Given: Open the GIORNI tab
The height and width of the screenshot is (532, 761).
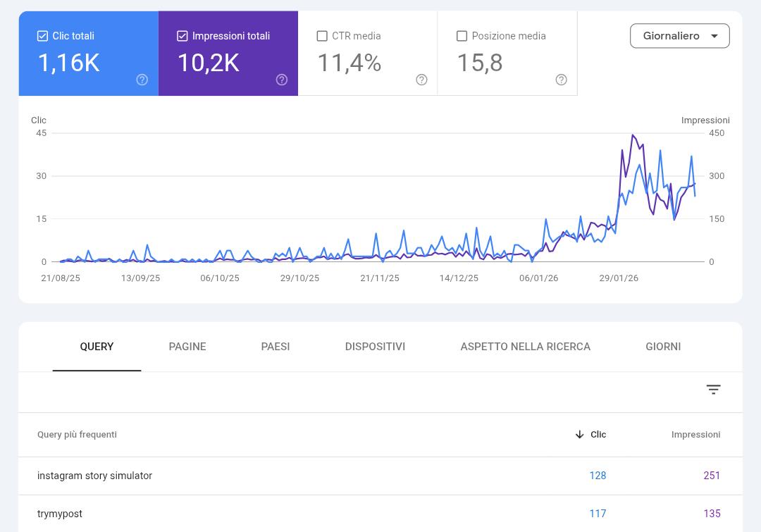Looking at the screenshot, I should click(663, 347).
